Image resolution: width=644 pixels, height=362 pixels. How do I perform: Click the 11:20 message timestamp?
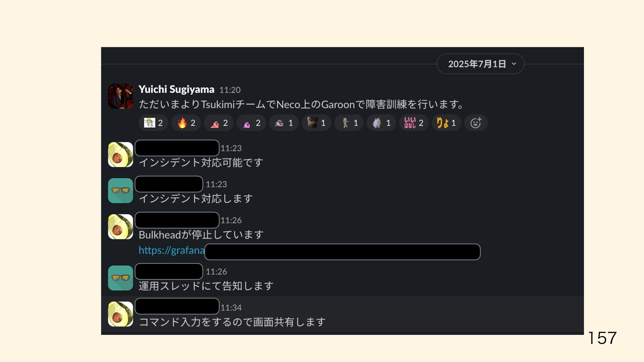click(230, 90)
